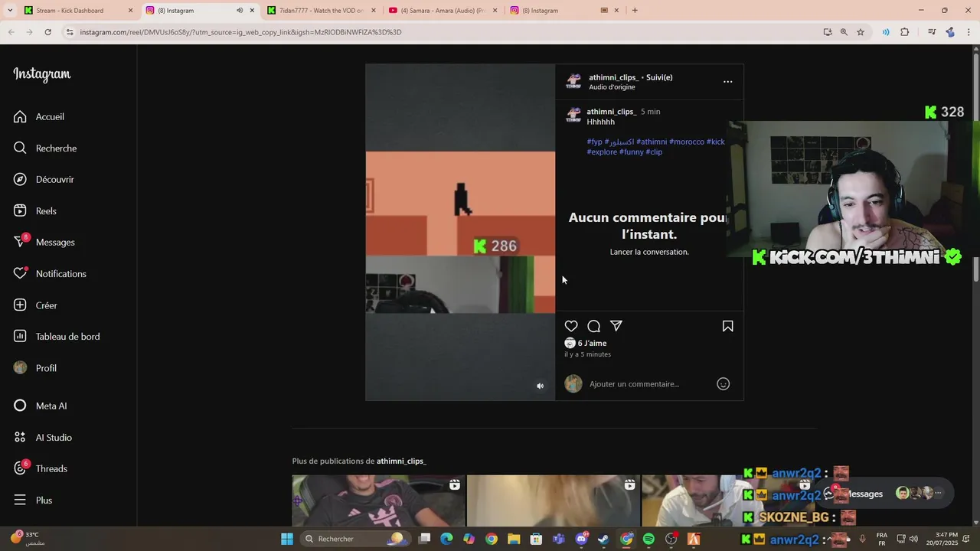The width and height of the screenshot is (980, 551).
Task: Click the reel video player
Action: coord(460,232)
